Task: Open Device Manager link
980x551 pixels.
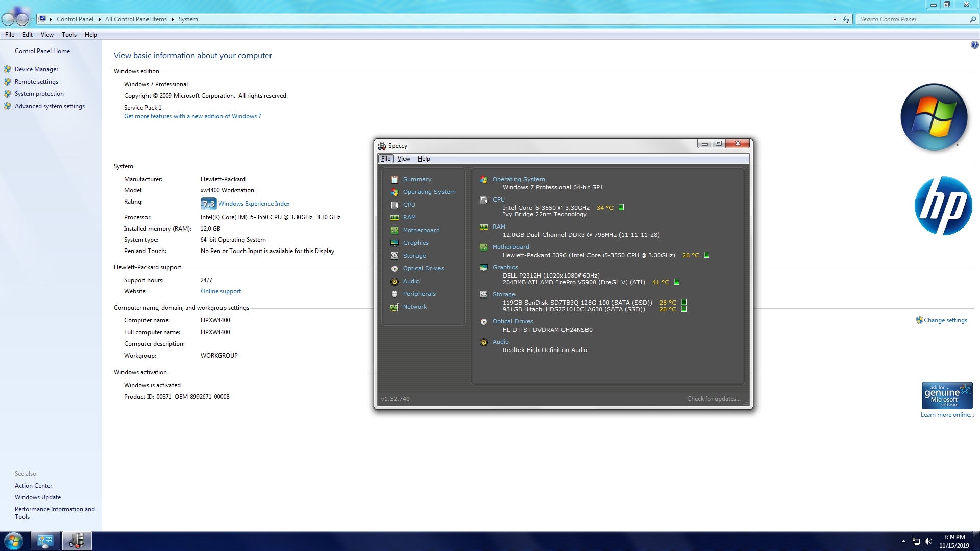Action: pos(36,69)
